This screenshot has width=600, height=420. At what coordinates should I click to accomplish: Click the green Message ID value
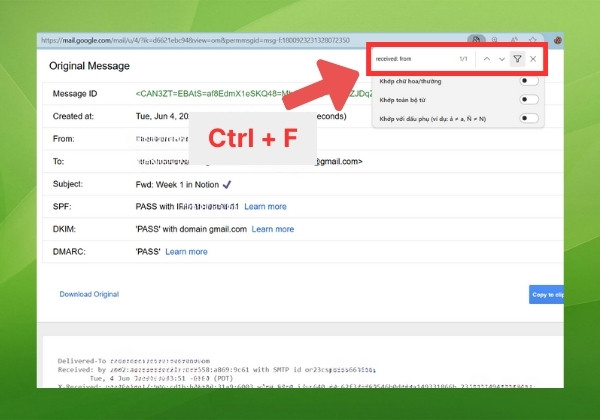[253, 94]
